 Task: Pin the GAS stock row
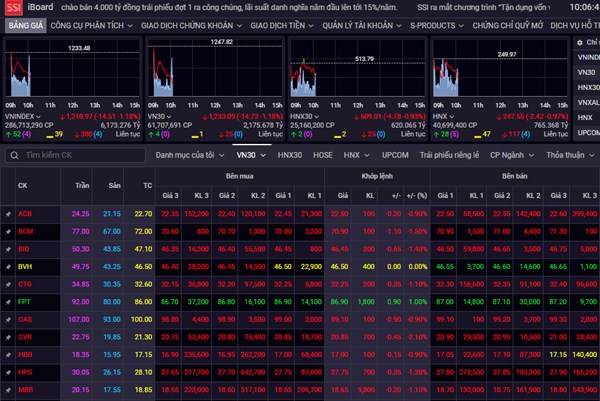pyautogui.click(x=8, y=319)
